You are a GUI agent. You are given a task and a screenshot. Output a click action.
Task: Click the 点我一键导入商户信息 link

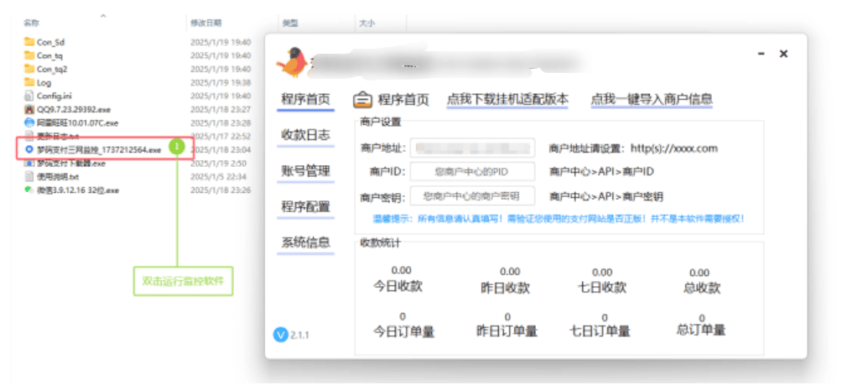pyautogui.click(x=652, y=99)
